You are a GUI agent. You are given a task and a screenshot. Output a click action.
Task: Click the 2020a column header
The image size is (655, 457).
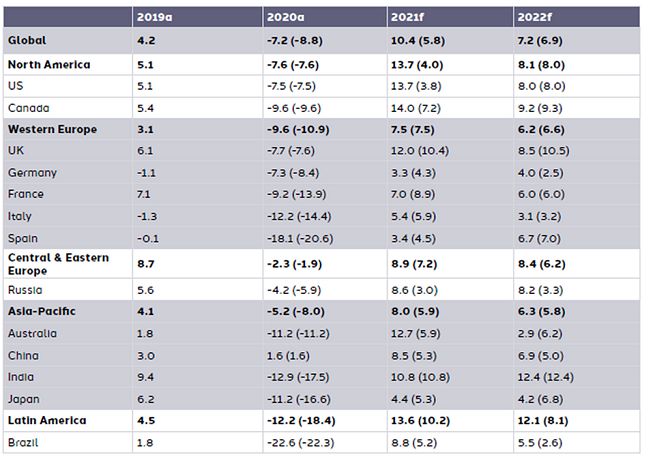284,16
